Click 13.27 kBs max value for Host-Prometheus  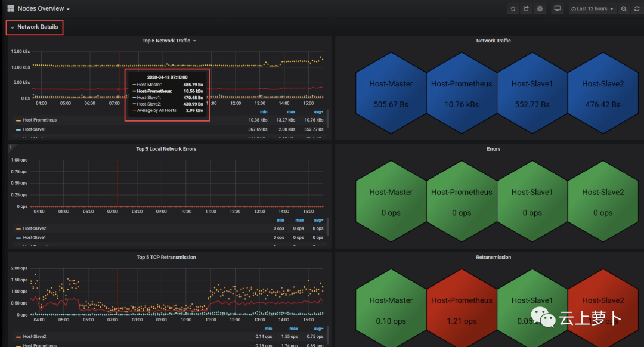[286, 120]
